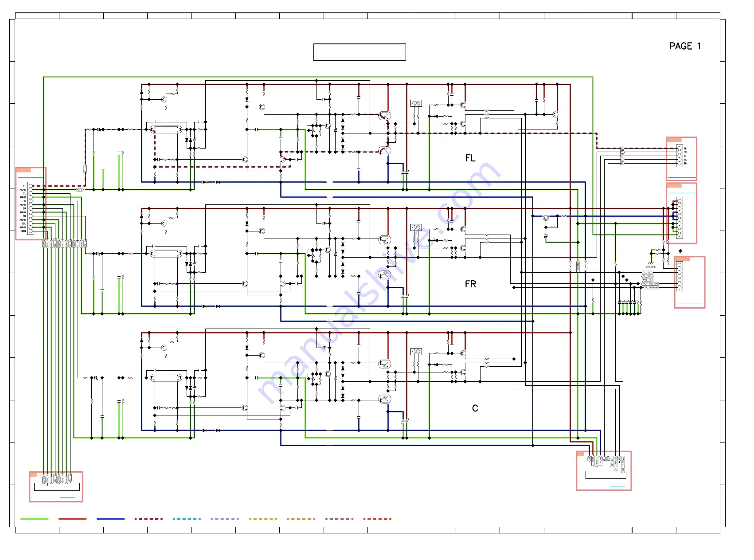Select the gold dashed legend swatch
Screen dimensions: 754x560
tap(263, 519)
